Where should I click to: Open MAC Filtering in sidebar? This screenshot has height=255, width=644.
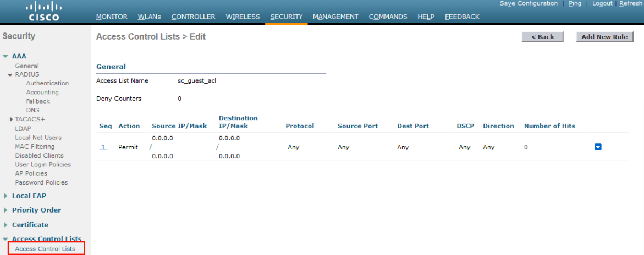click(35, 147)
